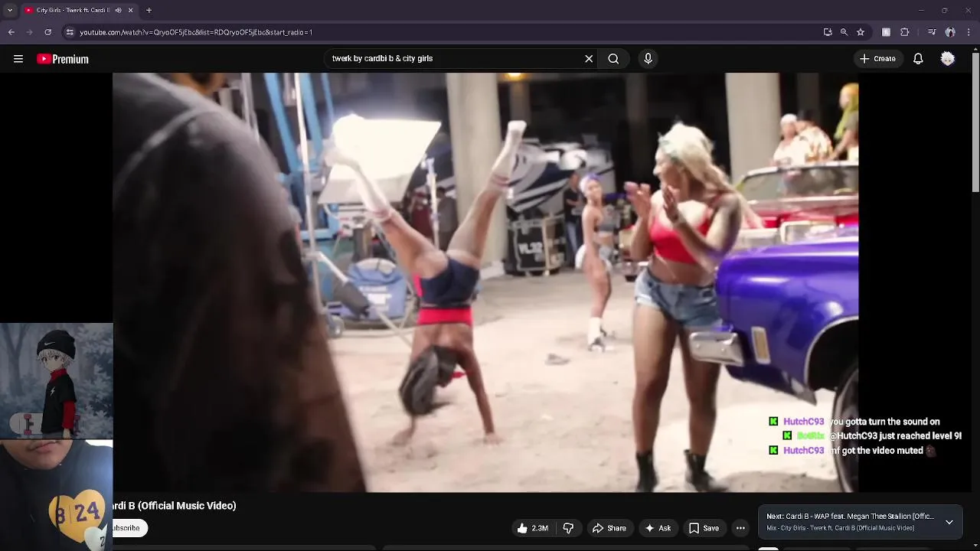Image resolution: width=980 pixels, height=551 pixels.
Task: Install app icon in address bar
Action: (x=828, y=32)
